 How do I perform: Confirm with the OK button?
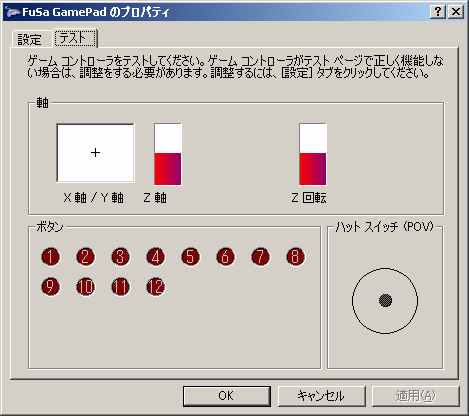(226, 396)
